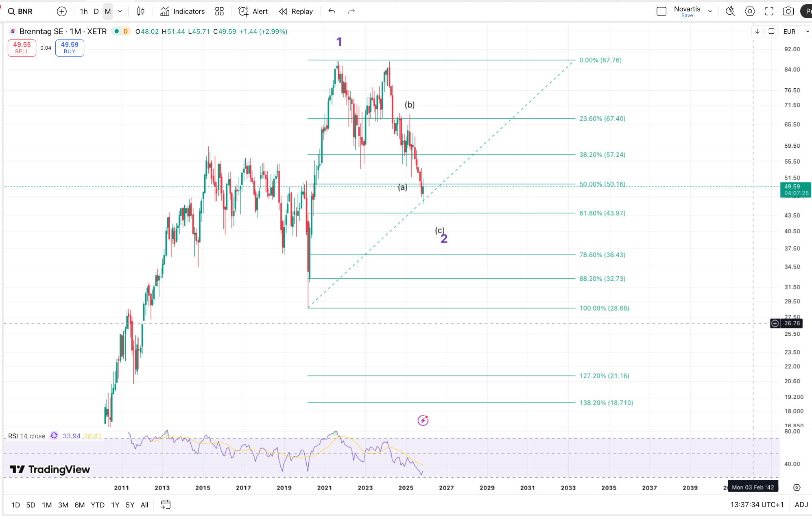Click the add symbol plus icon
812x516 pixels.
pos(61,11)
